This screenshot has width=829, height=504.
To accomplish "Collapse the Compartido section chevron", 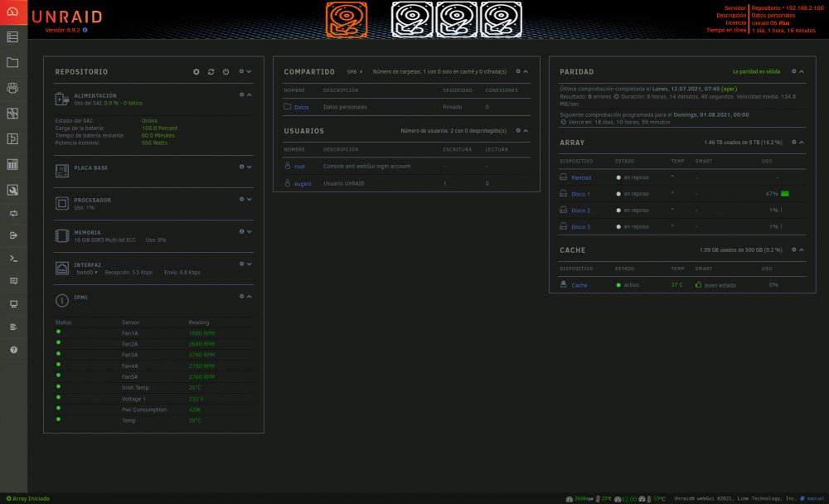I will click(526, 71).
